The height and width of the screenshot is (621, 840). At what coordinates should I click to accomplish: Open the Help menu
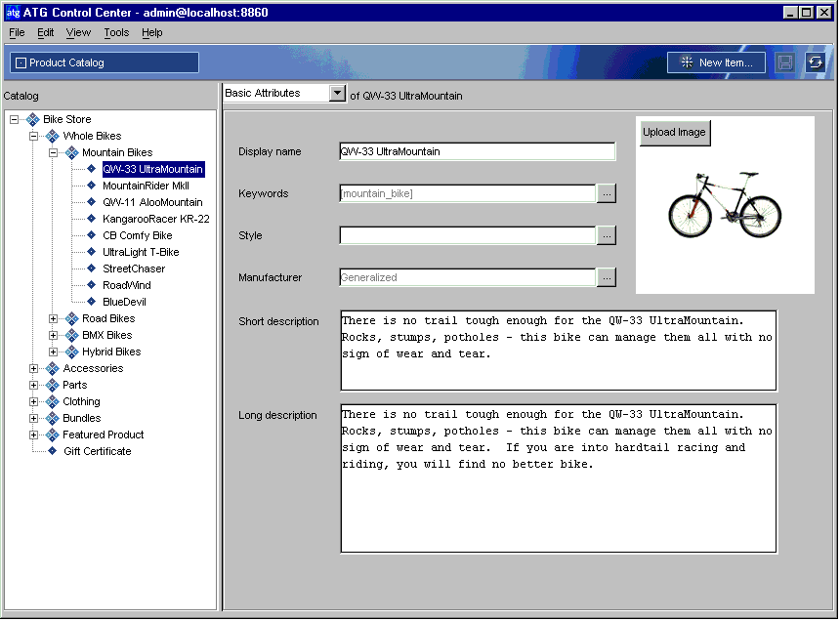pyautogui.click(x=152, y=32)
